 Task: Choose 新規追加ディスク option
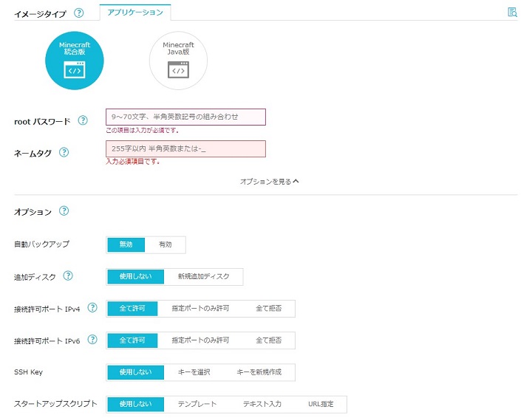[x=204, y=277]
